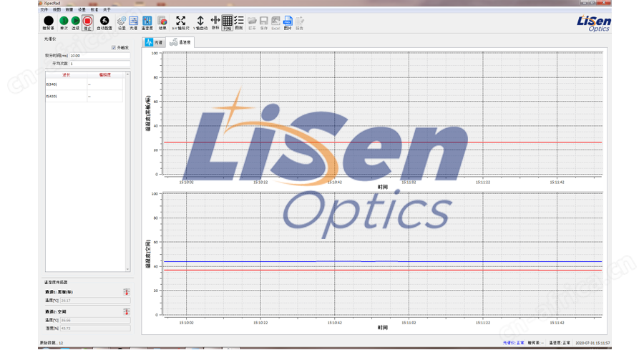
Task: Open the View (视图) menu
Action: click(57, 9)
